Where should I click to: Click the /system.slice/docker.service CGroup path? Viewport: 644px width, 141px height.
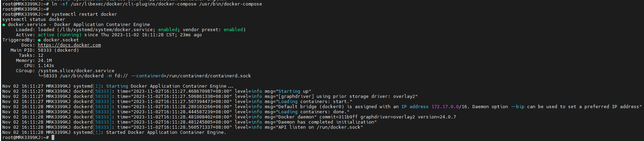76,71
